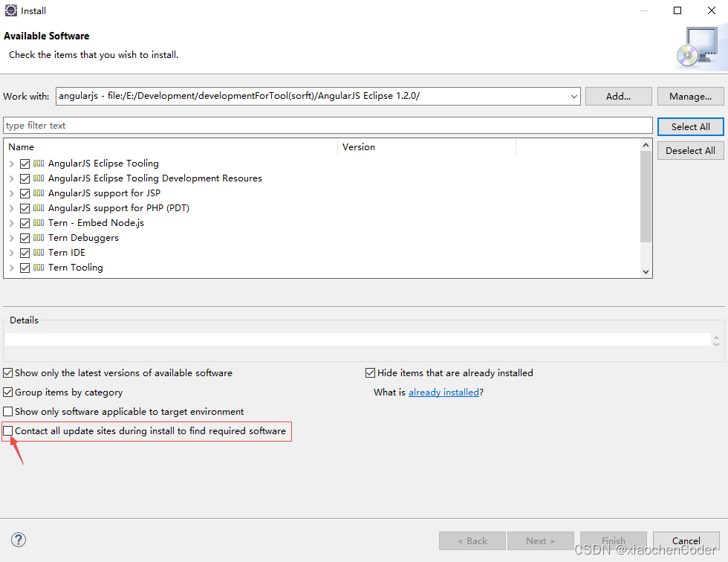This screenshot has width=728, height=562.
Task: Expand Tern - Embed Node.js node
Action: tap(12, 224)
